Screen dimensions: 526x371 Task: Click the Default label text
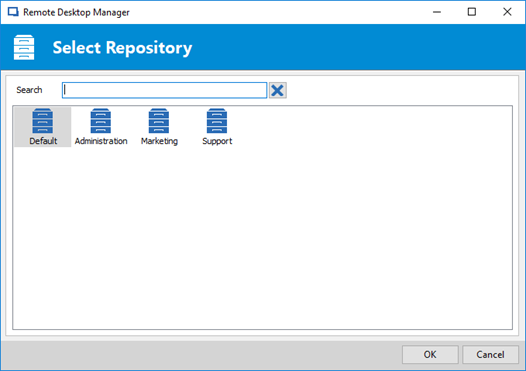pos(43,141)
